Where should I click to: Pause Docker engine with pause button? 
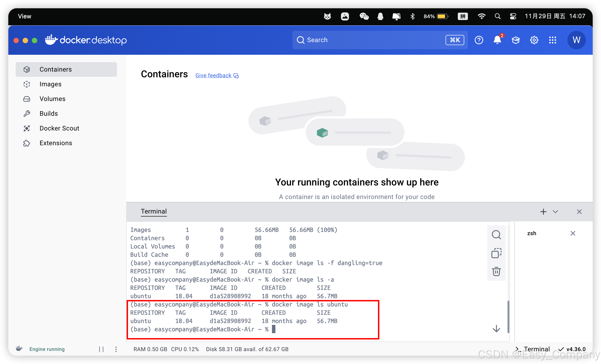[101, 349]
